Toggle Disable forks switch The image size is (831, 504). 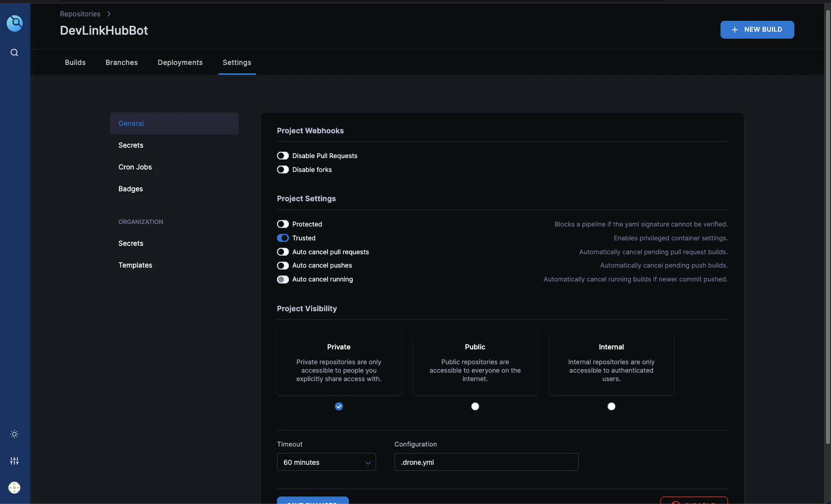point(283,169)
